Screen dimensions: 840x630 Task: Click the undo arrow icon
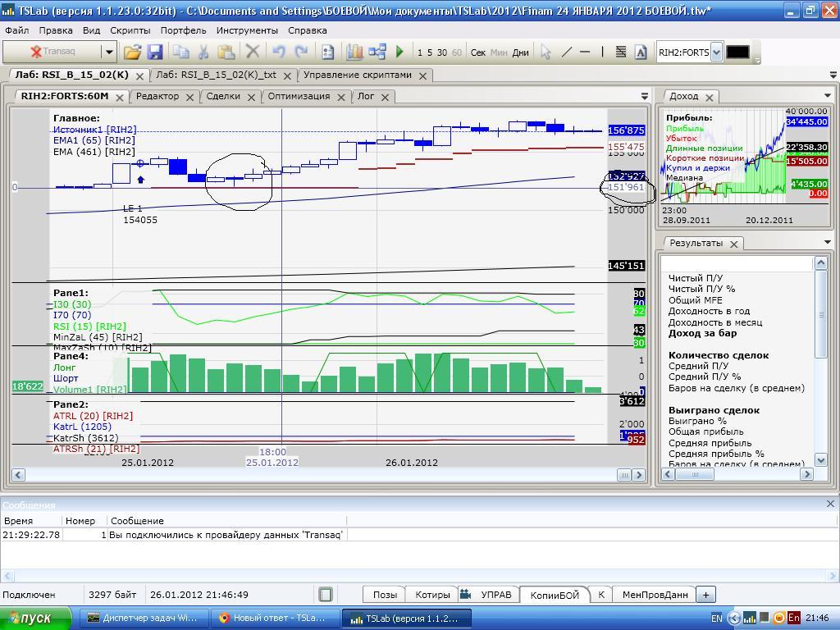pyautogui.click(x=278, y=52)
